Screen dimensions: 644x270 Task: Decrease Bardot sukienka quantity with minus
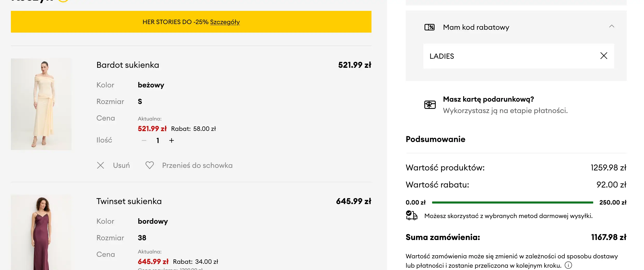point(144,140)
